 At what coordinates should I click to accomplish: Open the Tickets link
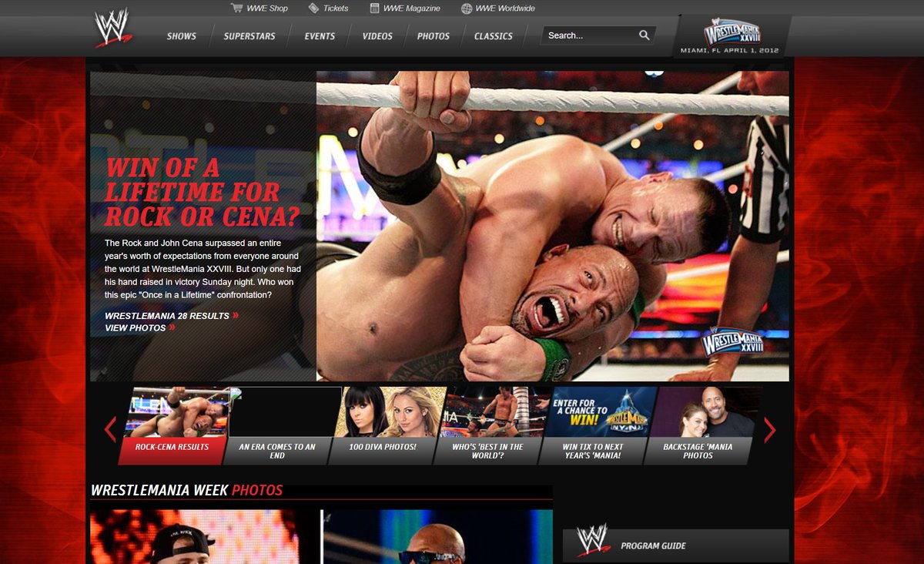[336, 8]
